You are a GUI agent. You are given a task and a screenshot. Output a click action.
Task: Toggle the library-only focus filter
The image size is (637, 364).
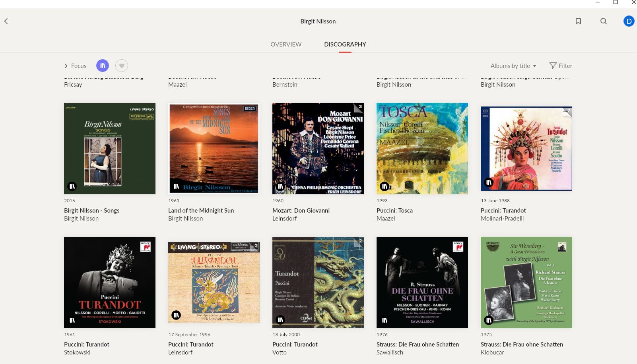103,66
